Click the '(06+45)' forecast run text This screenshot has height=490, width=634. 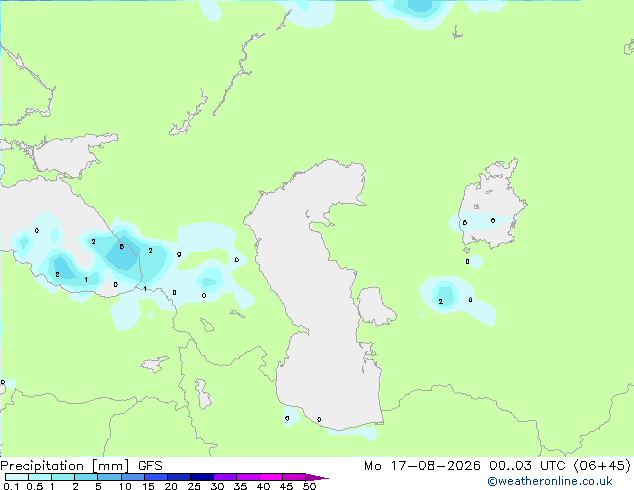602,466
